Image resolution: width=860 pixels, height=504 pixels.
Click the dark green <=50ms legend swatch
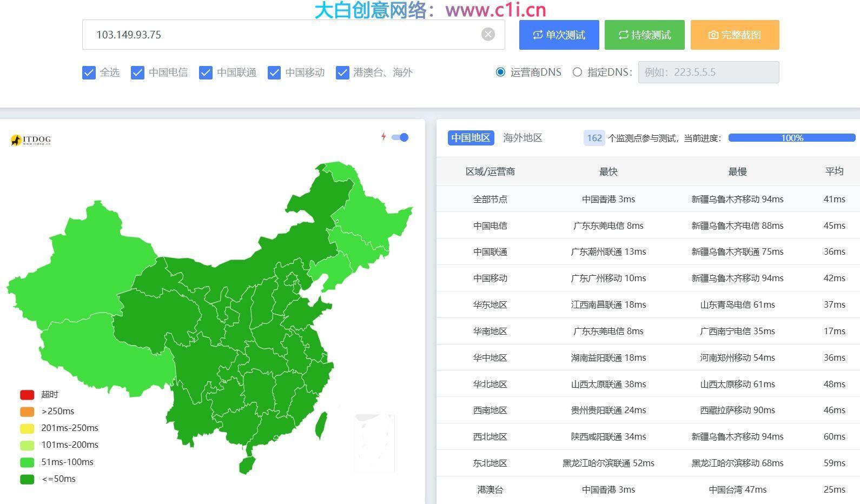[x=27, y=479]
